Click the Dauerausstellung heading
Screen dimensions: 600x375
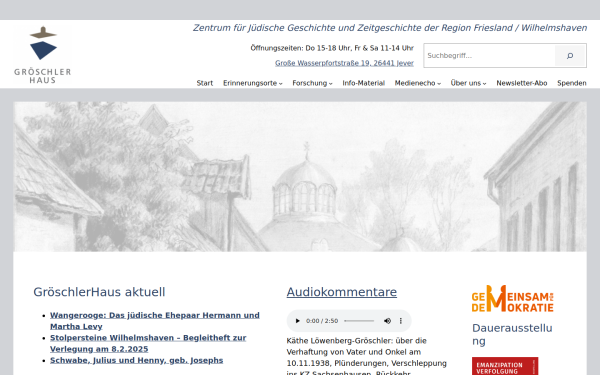pyautogui.click(x=512, y=334)
